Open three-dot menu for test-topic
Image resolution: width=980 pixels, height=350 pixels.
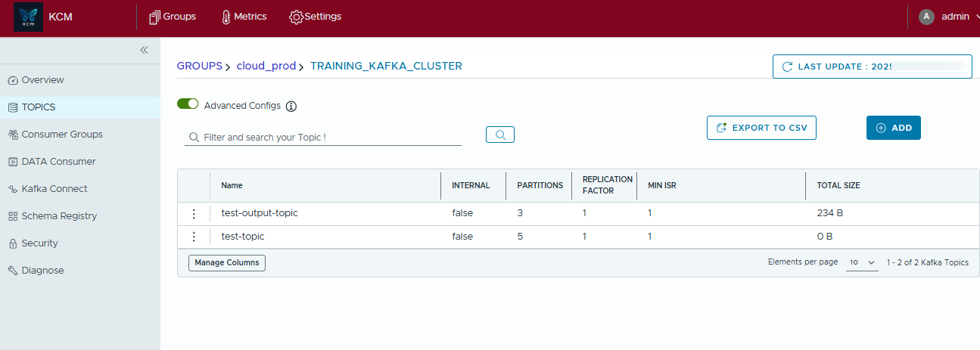tap(194, 237)
